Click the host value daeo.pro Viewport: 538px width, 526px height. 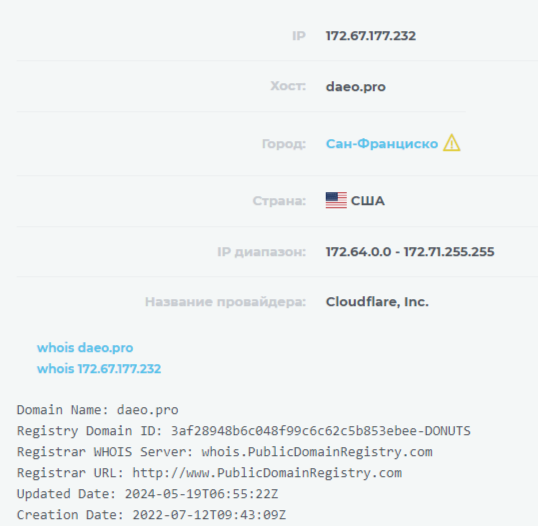pyautogui.click(x=355, y=86)
